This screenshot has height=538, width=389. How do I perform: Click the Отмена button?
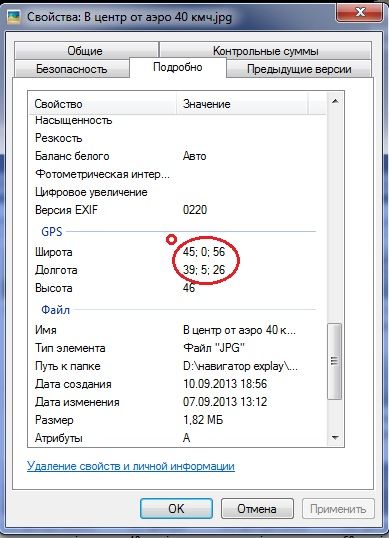pos(257,508)
